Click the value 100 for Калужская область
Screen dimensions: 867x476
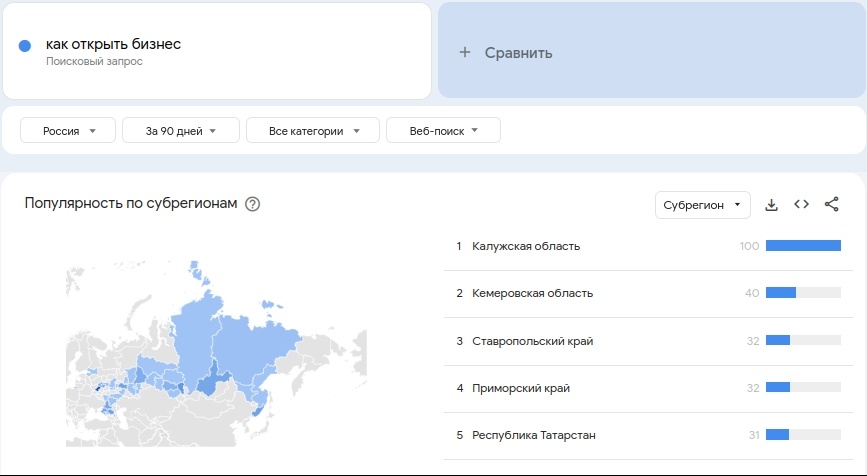(749, 246)
